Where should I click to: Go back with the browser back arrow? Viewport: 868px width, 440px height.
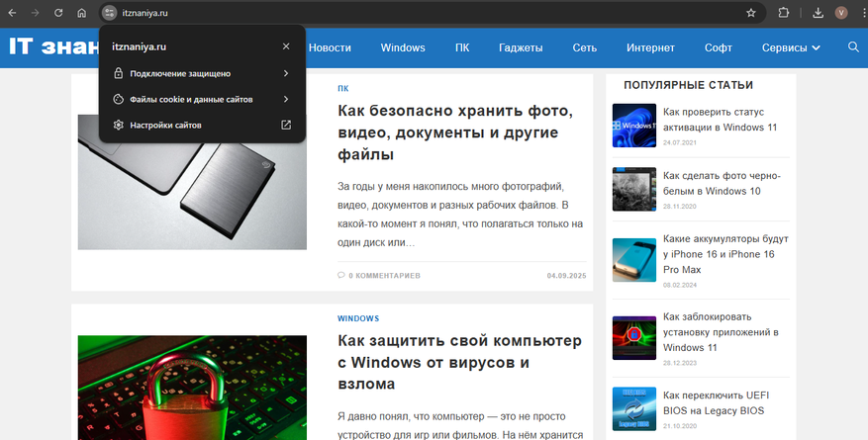click(x=12, y=13)
